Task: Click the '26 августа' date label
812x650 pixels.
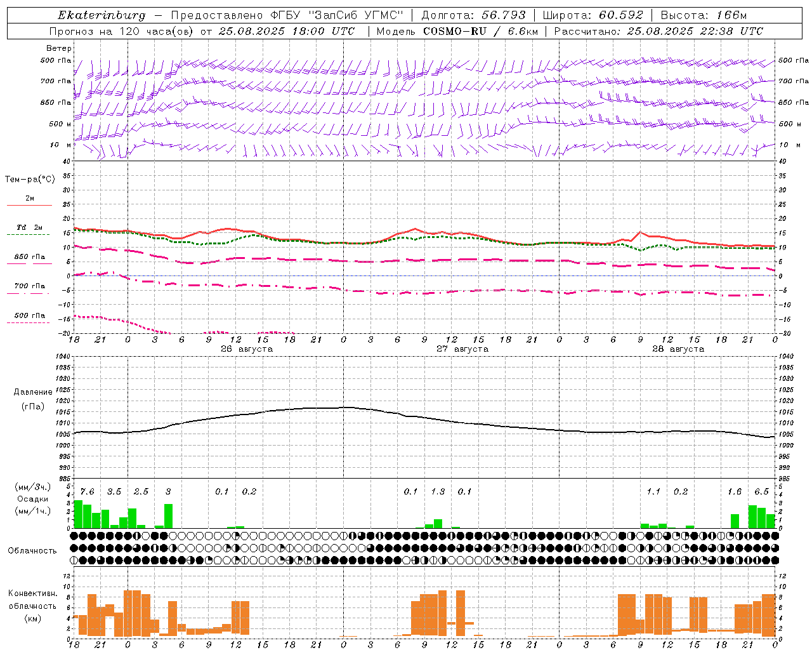Action: (246, 349)
